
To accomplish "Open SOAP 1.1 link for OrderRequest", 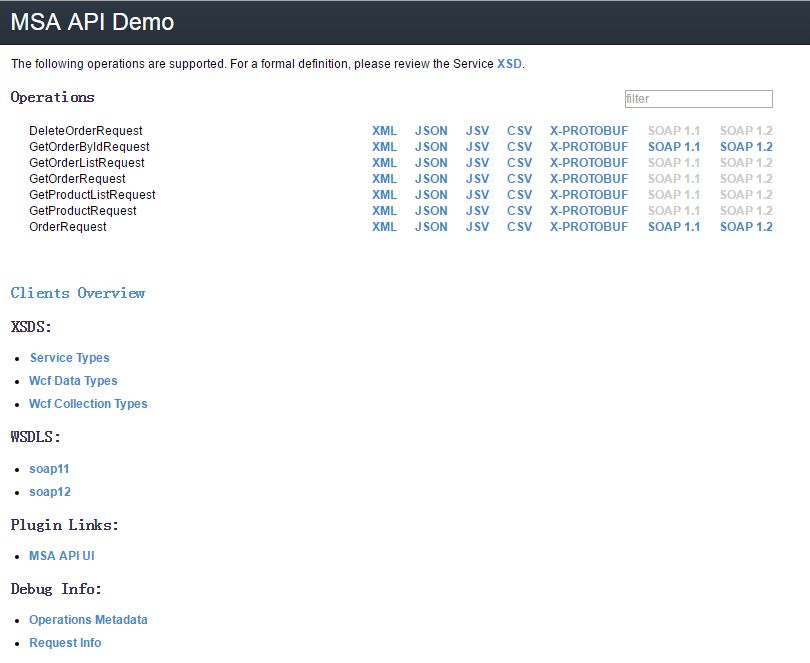I will click(x=674, y=227).
